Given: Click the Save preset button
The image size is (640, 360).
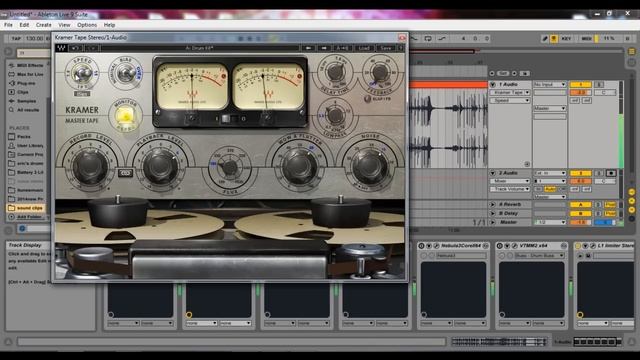Looking at the screenshot, I should (x=385, y=48).
